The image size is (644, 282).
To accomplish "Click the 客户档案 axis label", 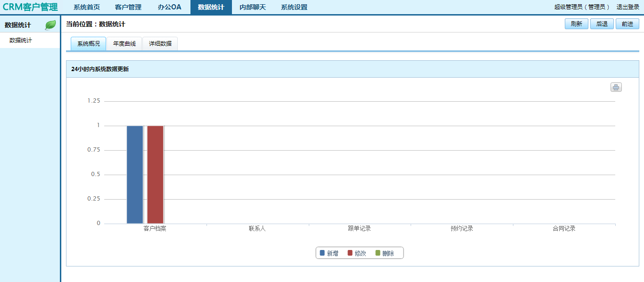I will pyautogui.click(x=155, y=229).
